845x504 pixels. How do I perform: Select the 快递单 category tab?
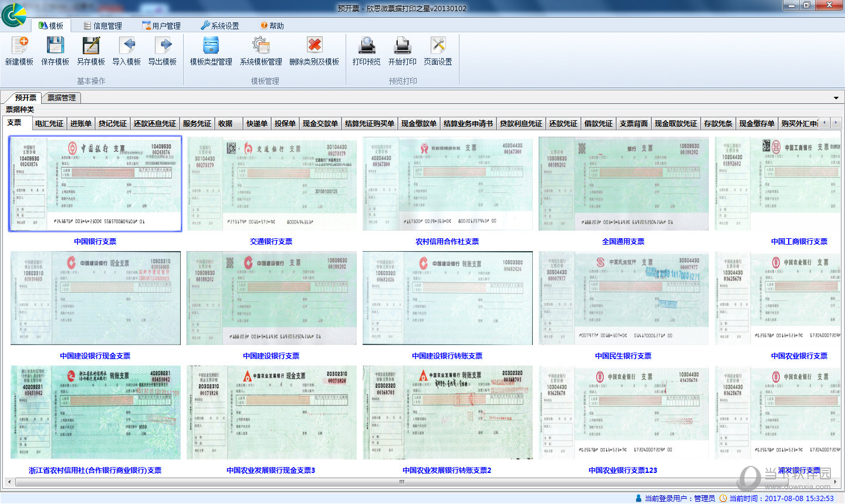[257, 123]
